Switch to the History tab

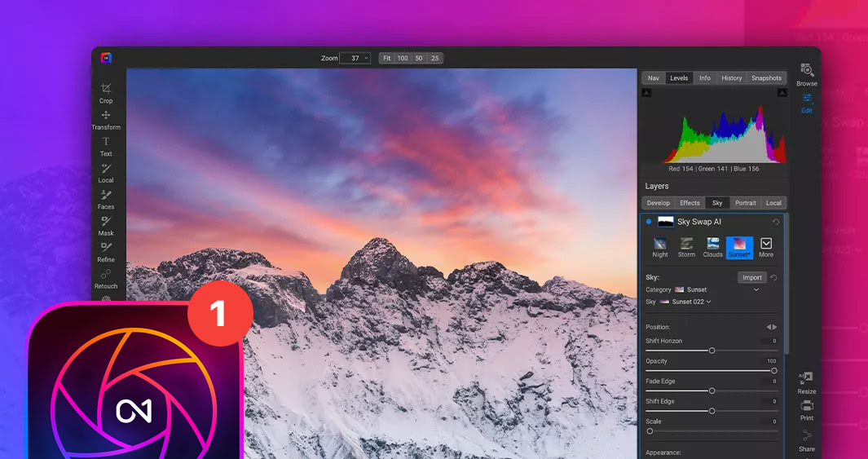point(731,78)
